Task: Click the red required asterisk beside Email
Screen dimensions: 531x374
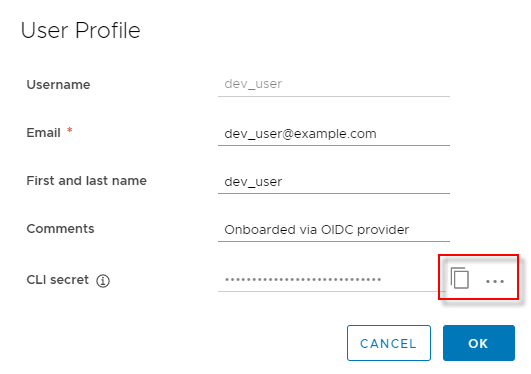Action: point(69,130)
